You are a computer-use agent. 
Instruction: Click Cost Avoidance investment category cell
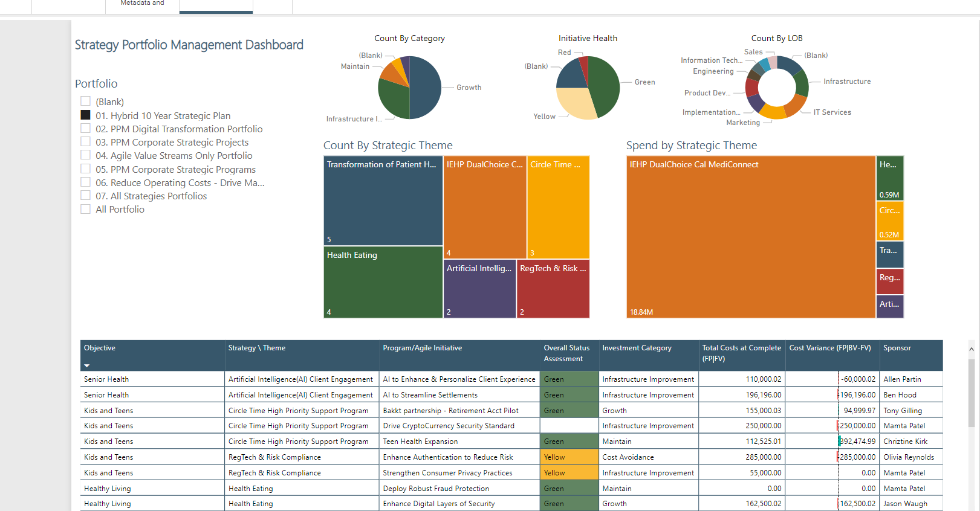point(649,457)
